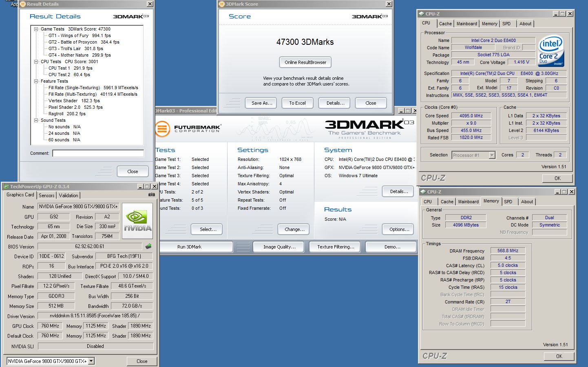Select GT2 - Battle of Proxycon row

84,42
